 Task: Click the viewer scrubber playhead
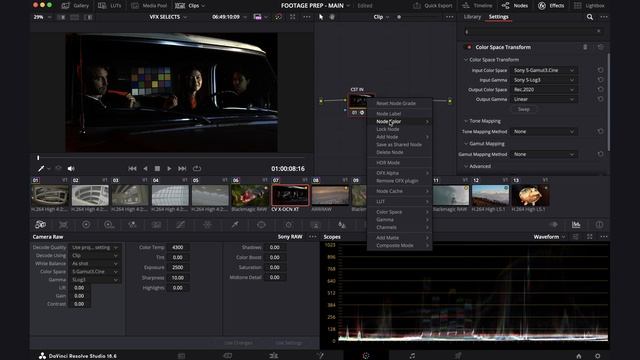38,158
